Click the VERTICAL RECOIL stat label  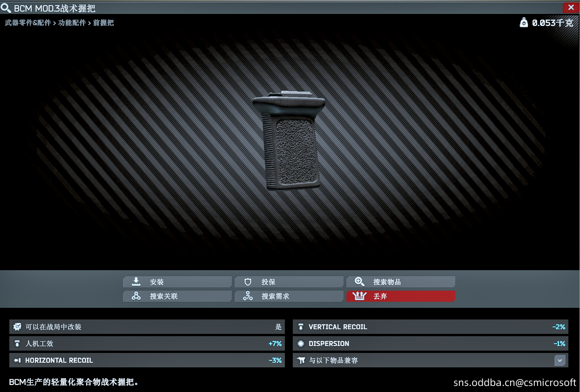[338, 327]
